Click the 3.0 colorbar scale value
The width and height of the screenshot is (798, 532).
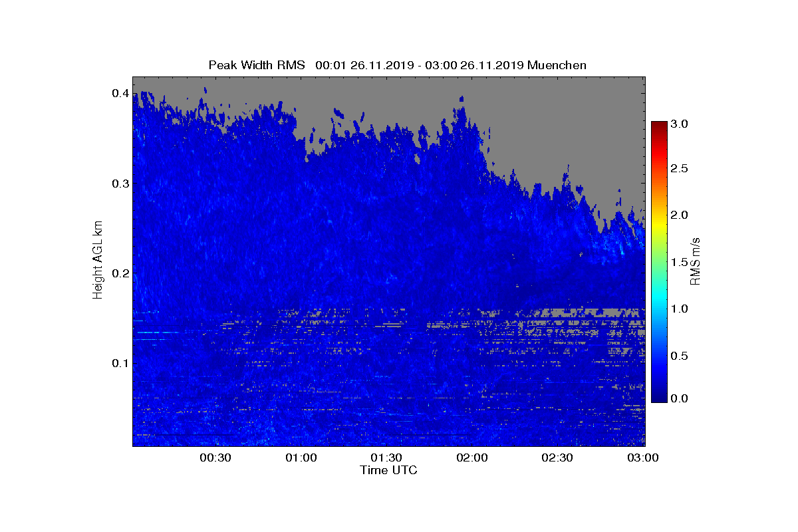click(x=682, y=124)
